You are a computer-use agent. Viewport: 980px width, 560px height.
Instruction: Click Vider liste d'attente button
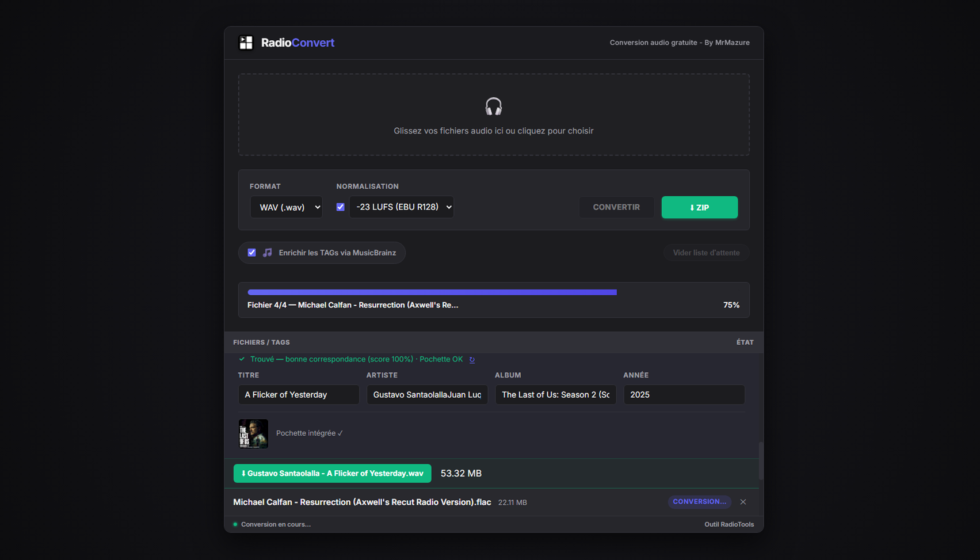[706, 253]
